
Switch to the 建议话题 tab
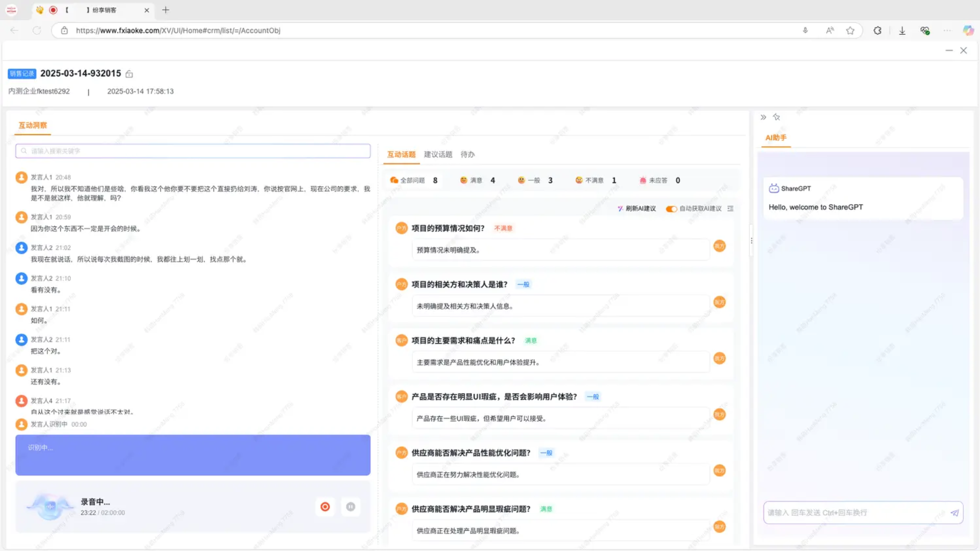coord(438,155)
